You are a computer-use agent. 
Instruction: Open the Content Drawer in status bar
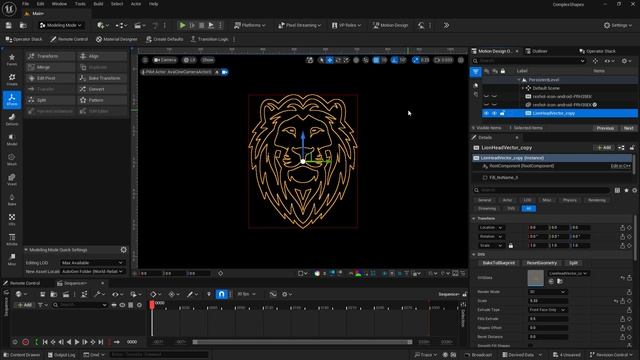click(x=21, y=355)
